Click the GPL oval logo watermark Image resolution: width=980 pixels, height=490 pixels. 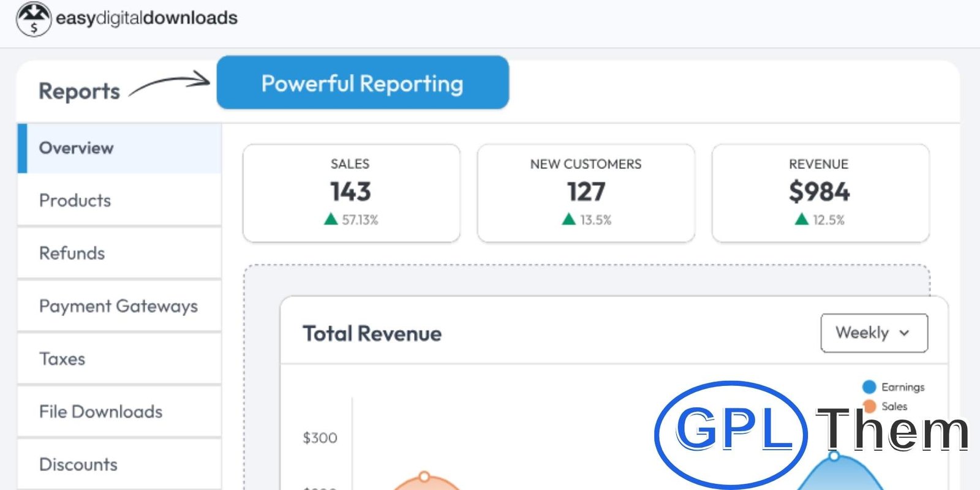click(x=731, y=432)
